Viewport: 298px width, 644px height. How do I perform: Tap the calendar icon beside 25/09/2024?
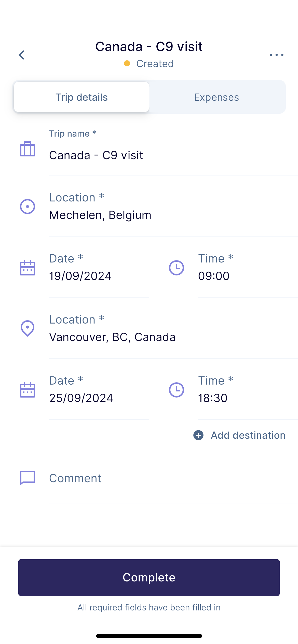28,390
